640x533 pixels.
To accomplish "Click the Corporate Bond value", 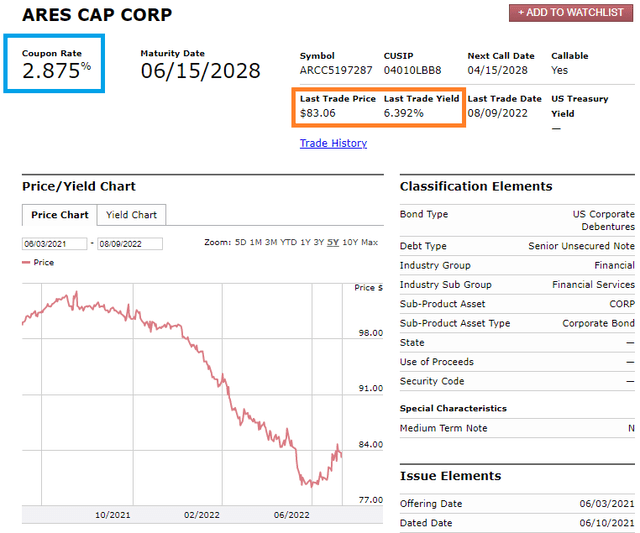I will [598, 323].
